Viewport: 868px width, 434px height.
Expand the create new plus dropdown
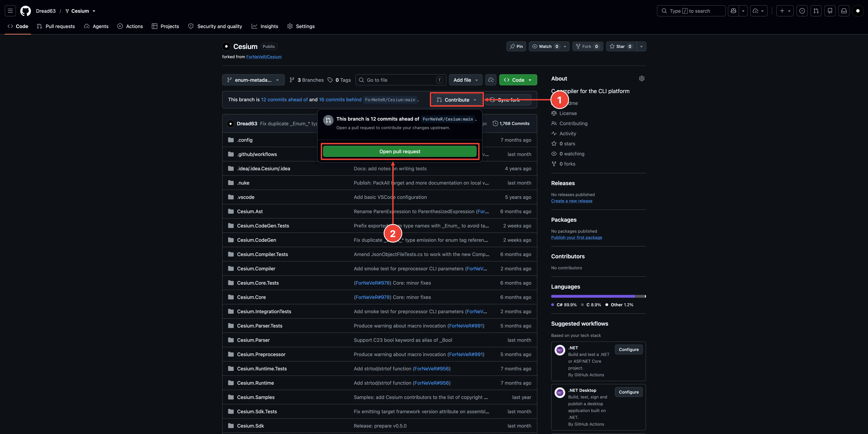(785, 11)
